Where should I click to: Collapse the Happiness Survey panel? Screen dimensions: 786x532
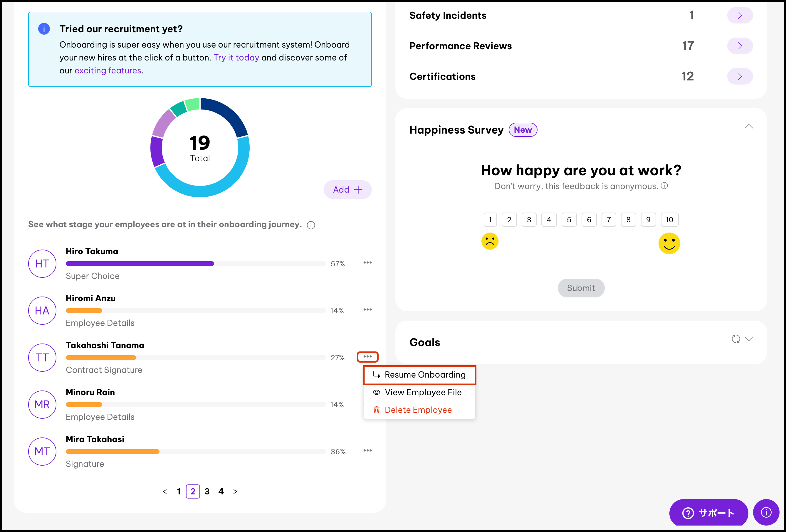pos(748,127)
